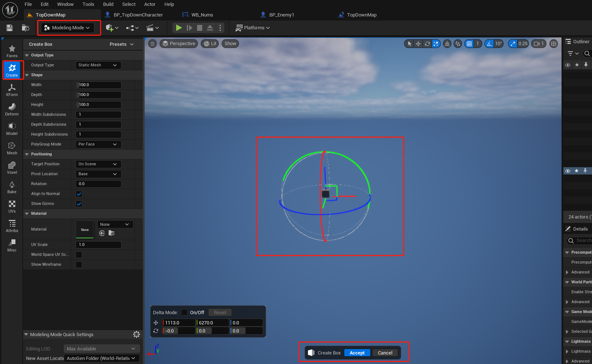Screen dimensions: 592x364
Task: Select the Create tool category
Action: pyautogui.click(x=12, y=70)
